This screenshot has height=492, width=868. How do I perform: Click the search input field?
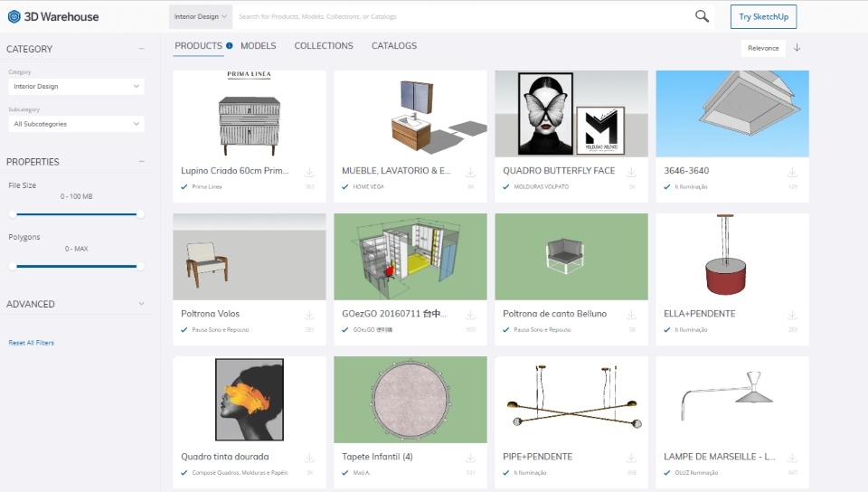[x=462, y=16]
